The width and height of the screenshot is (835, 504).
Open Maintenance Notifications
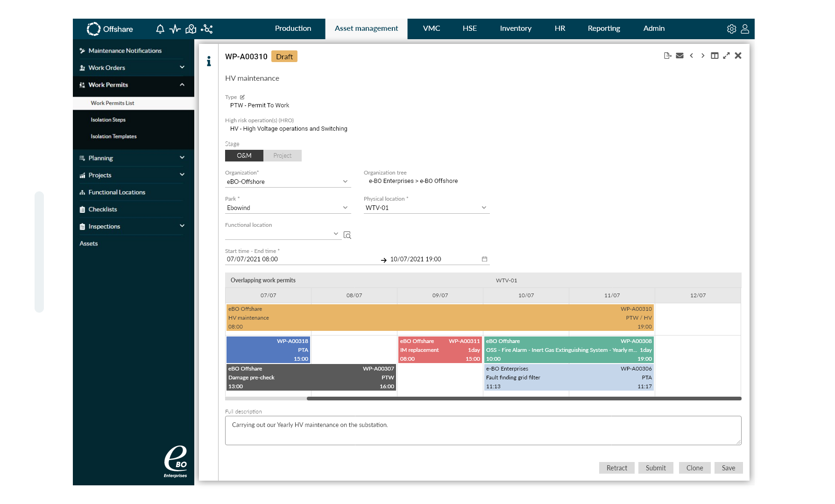pyautogui.click(x=125, y=50)
